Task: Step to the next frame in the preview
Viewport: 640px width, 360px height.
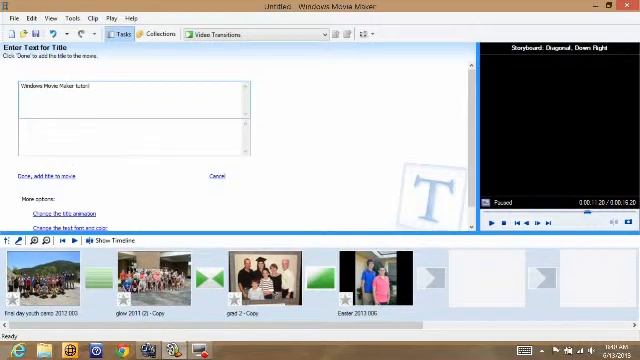Action: pos(538,223)
